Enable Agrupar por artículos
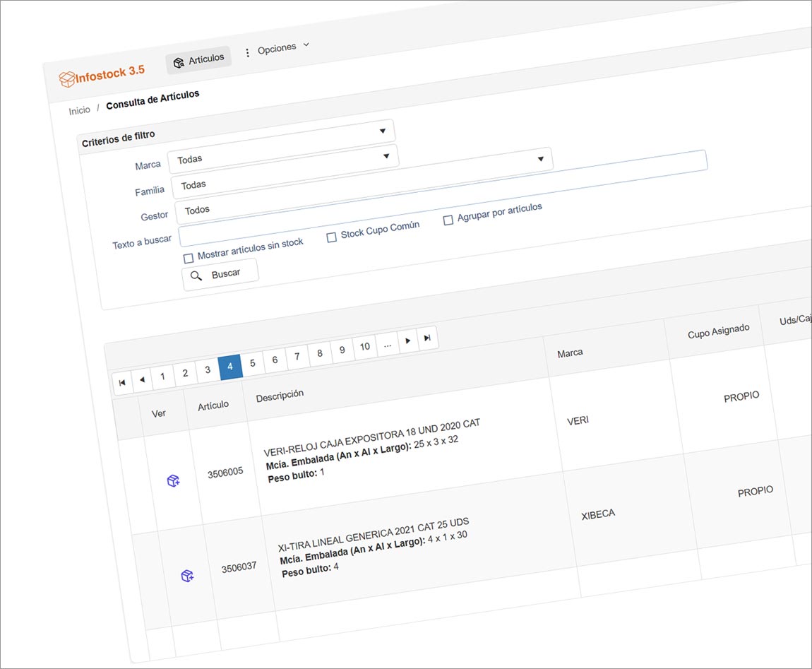812x669 pixels. tap(448, 220)
